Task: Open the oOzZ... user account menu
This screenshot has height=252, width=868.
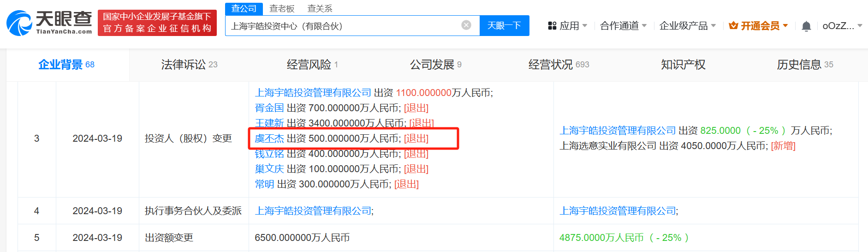Action: pyautogui.click(x=843, y=26)
